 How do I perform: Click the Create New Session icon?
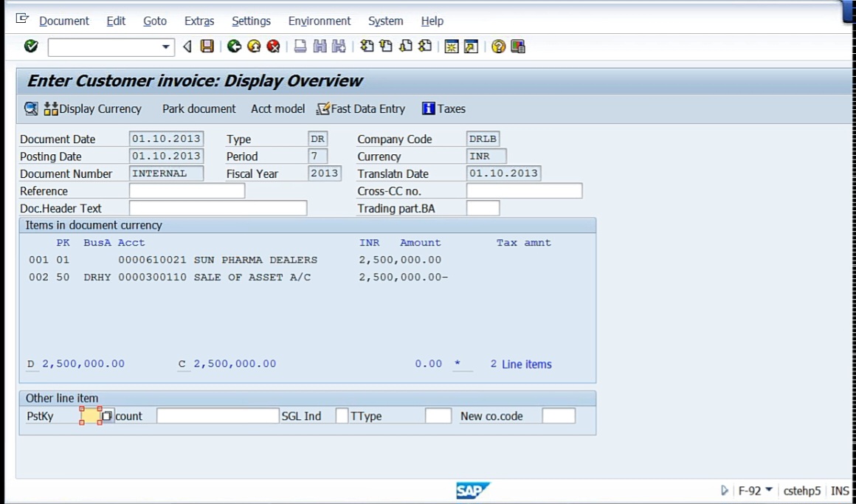(452, 46)
